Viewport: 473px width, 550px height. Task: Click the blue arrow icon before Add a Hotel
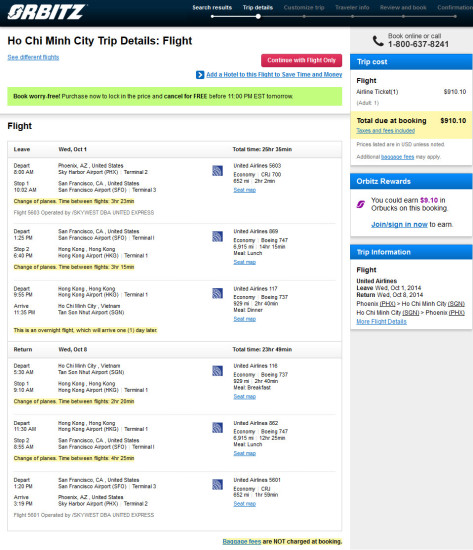click(x=200, y=75)
